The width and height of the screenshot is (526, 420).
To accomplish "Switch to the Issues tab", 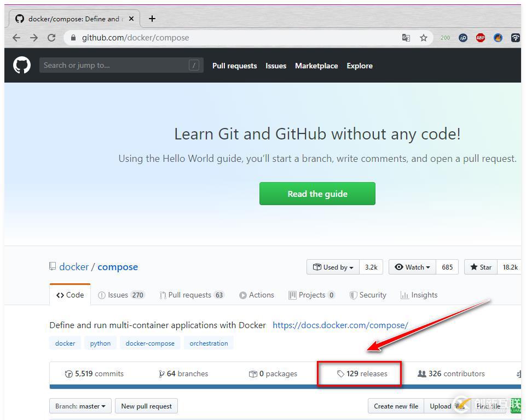I will click(x=121, y=295).
